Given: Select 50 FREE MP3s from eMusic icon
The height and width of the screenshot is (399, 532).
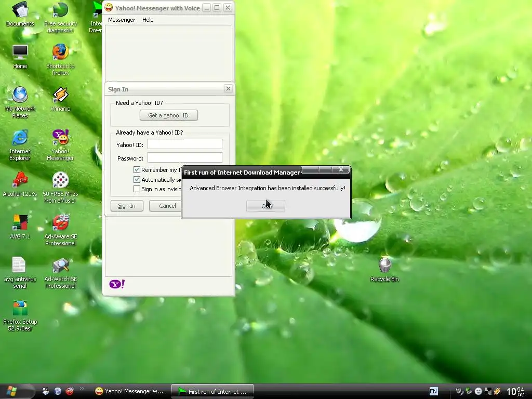Looking at the screenshot, I should [x=60, y=188].
